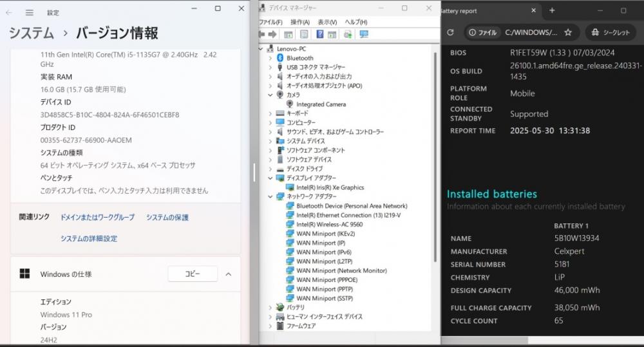The image size is (644, 347).
Task: Click the 38,050 mWh full charge value
Action: (x=576, y=308)
